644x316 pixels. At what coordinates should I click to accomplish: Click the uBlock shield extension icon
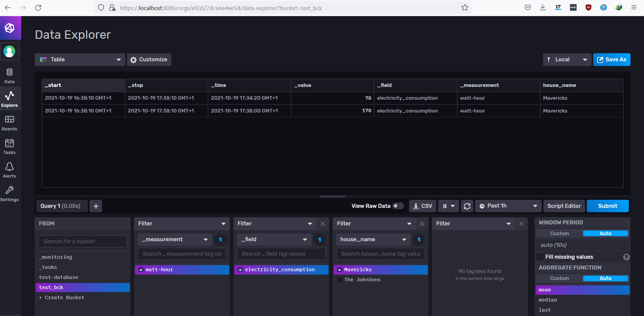[x=588, y=7]
